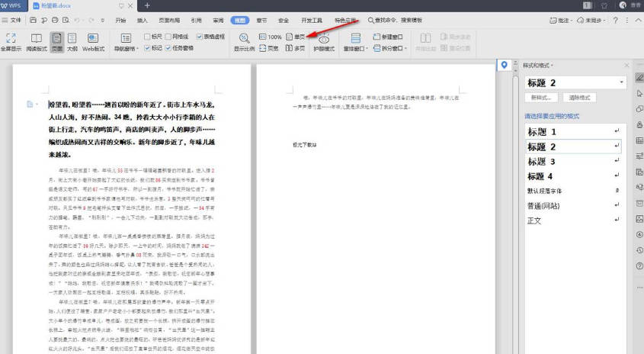The height and width of the screenshot is (354, 644).
Task: Close the styles and formatting pane
Action: click(x=626, y=65)
